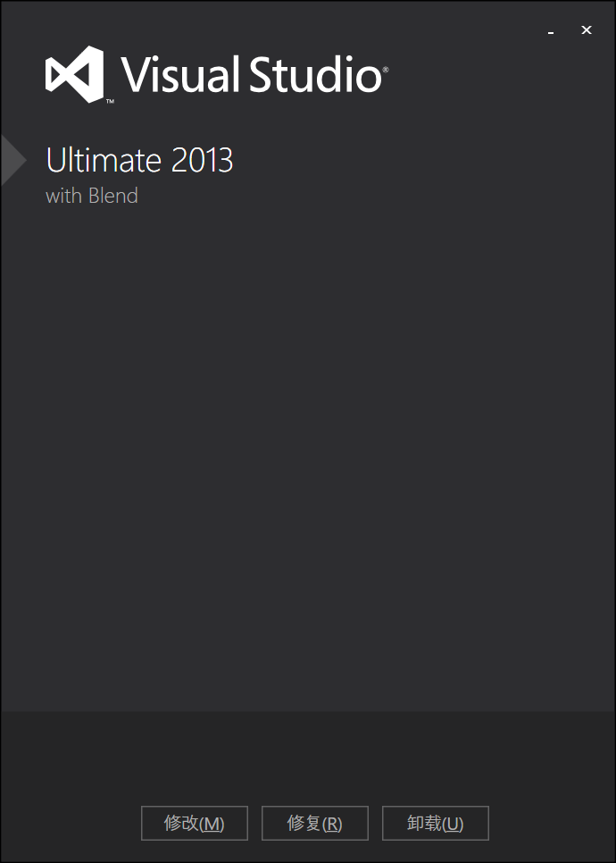Click the 修改(M) modify button

(195, 824)
